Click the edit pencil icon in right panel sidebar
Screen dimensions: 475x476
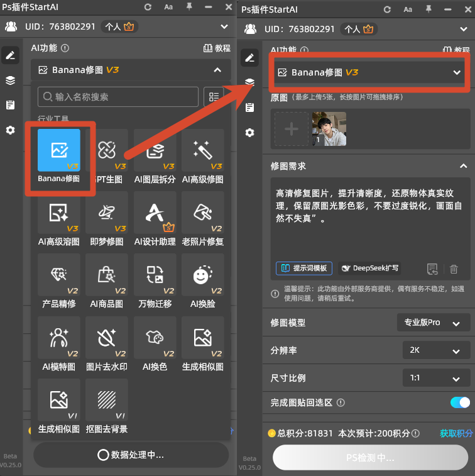click(x=249, y=58)
